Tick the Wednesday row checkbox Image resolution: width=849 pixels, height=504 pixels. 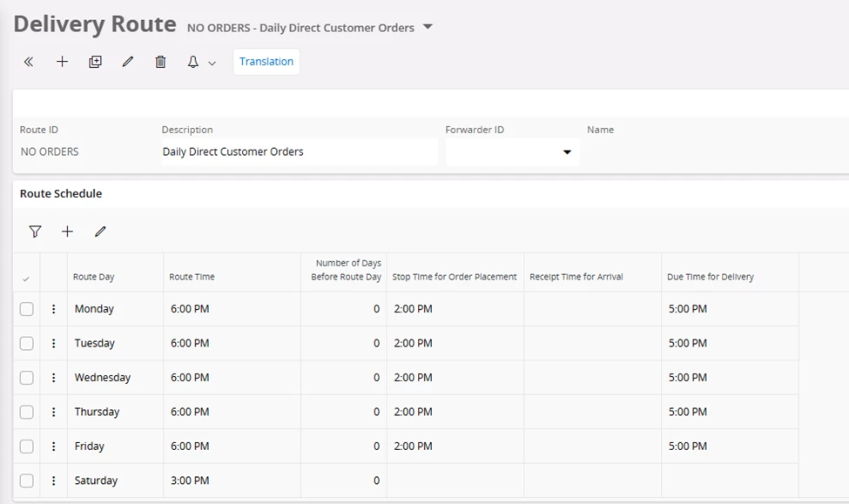click(27, 378)
